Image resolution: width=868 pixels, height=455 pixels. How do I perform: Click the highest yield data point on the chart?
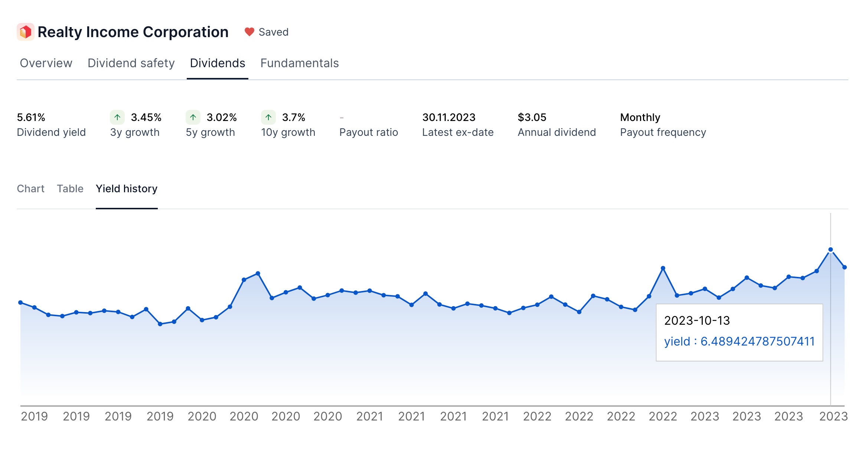(831, 249)
